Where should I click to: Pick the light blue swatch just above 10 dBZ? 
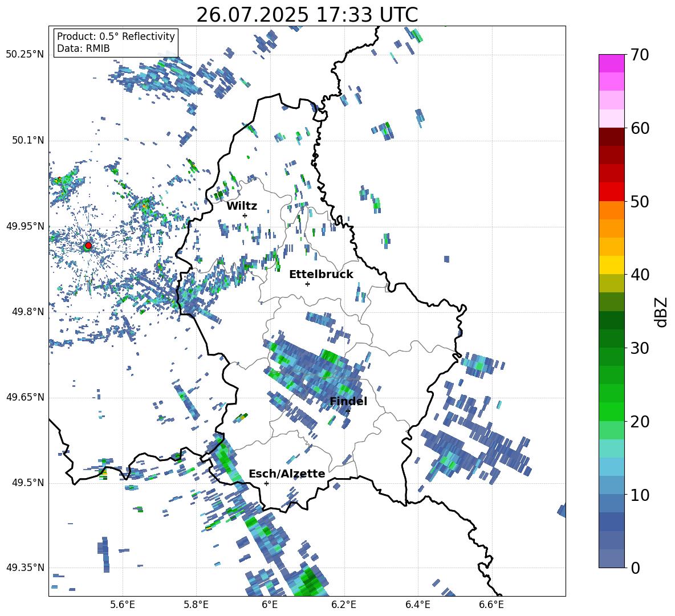pyautogui.click(x=611, y=486)
